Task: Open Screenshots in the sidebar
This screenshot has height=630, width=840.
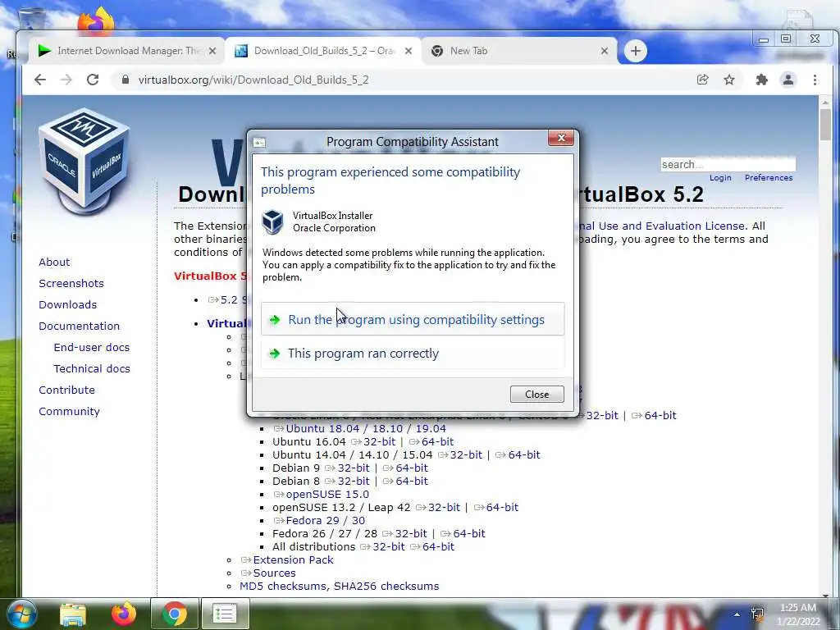Action: pos(71,283)
